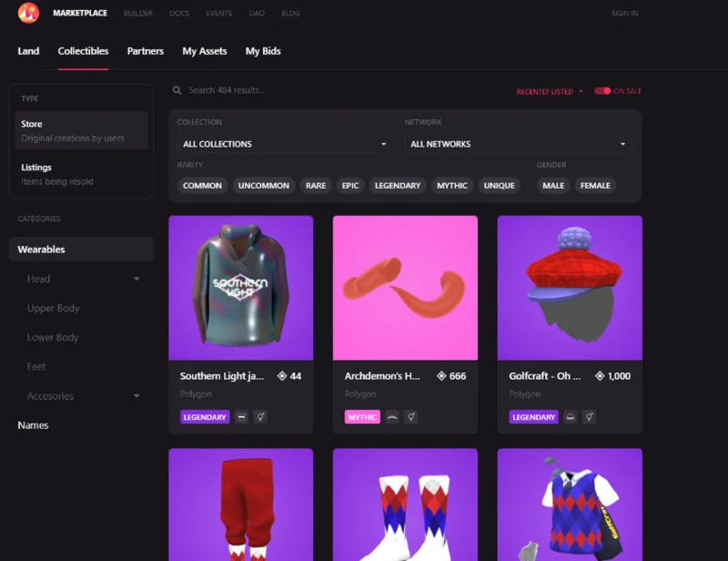Select the Feet category
Viewport: 728px width, 561px height.
36,367
